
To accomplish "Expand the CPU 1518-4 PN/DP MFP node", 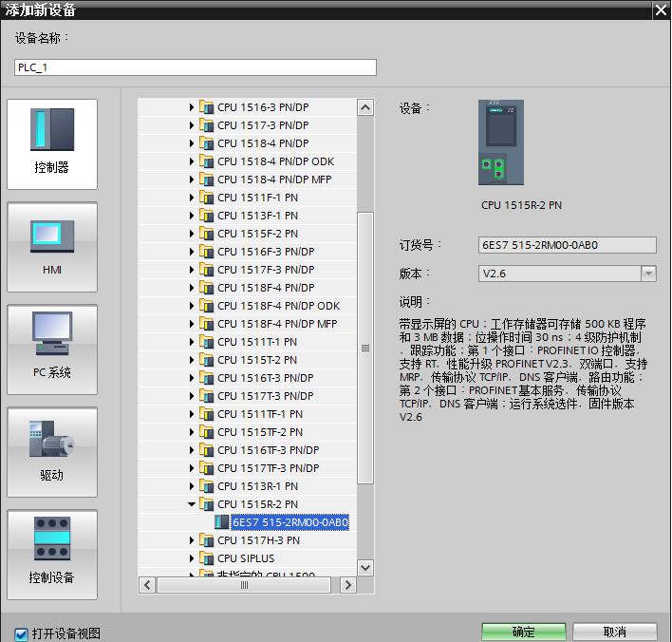I will point(192,179).
